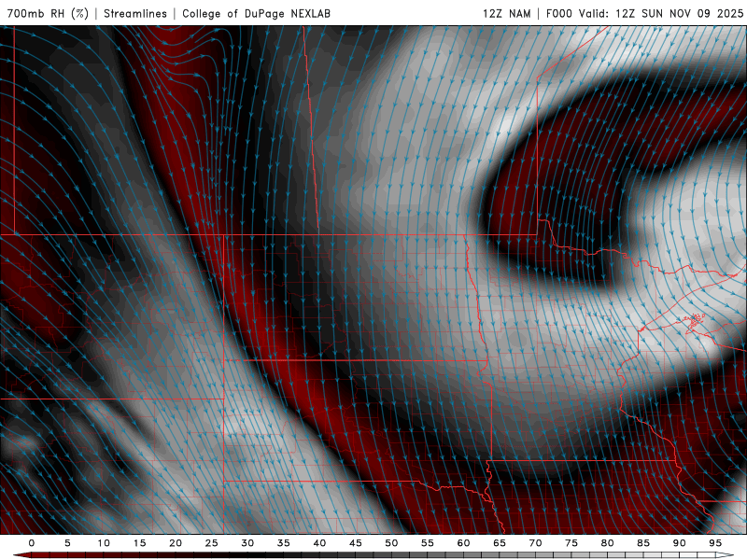747x560 pixels.
Task: Select legend value "95" on the scale
Action: (715, 543)
